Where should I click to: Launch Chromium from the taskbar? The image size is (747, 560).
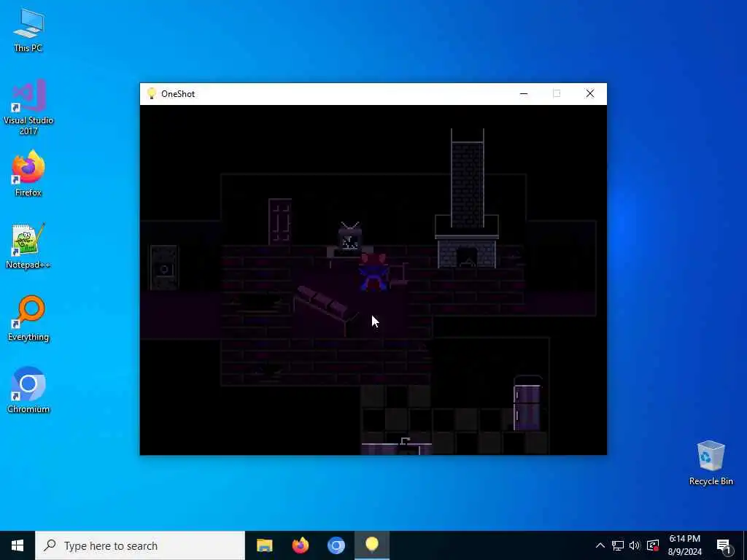336,545
